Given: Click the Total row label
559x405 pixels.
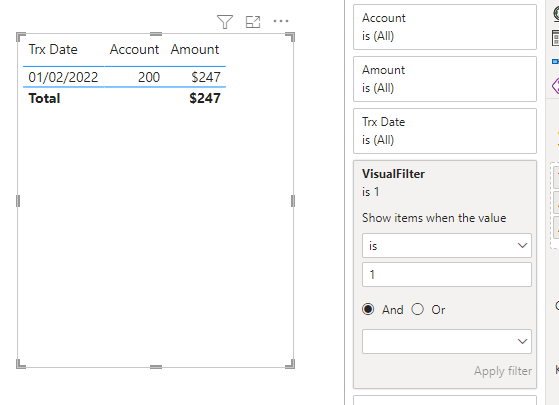Looking at the screenshot, I should tap(45, 98).
